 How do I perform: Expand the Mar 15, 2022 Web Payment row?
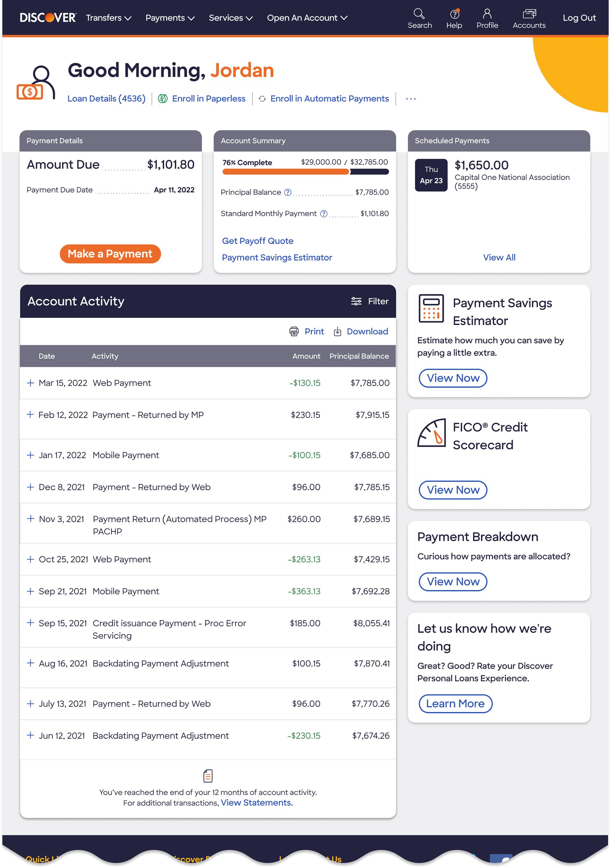[x=31, y=383]
